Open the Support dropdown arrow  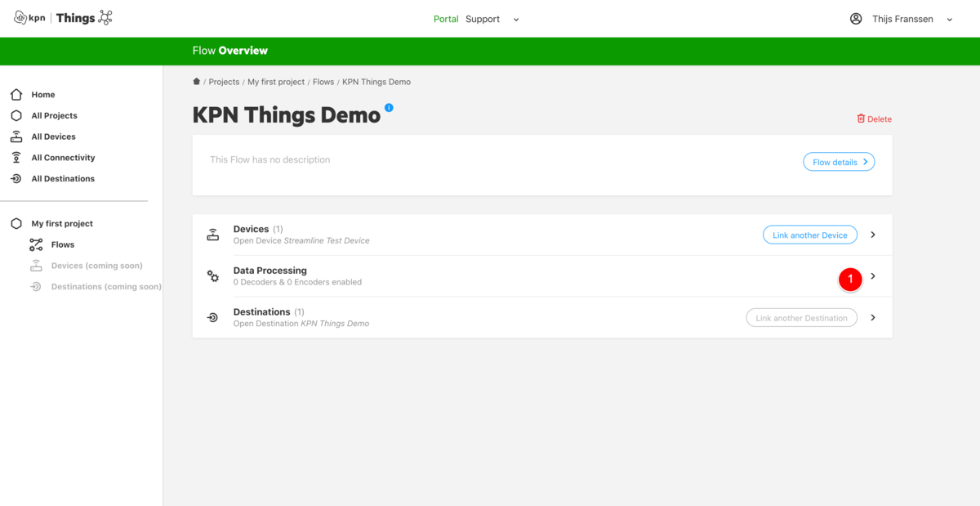516,20
